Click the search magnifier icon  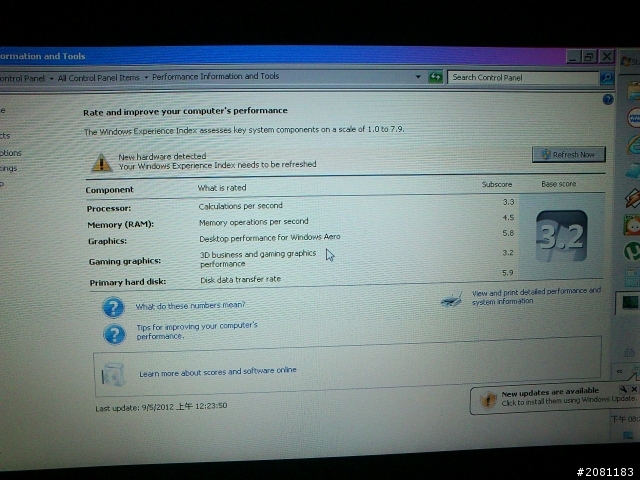[x=607, y=78]
